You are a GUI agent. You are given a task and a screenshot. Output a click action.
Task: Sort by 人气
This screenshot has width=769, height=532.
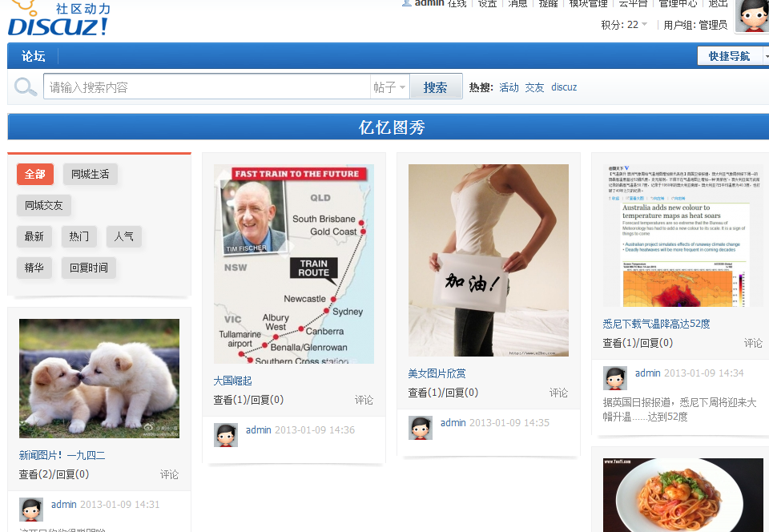pyautogui.click(x=123, y=236)
